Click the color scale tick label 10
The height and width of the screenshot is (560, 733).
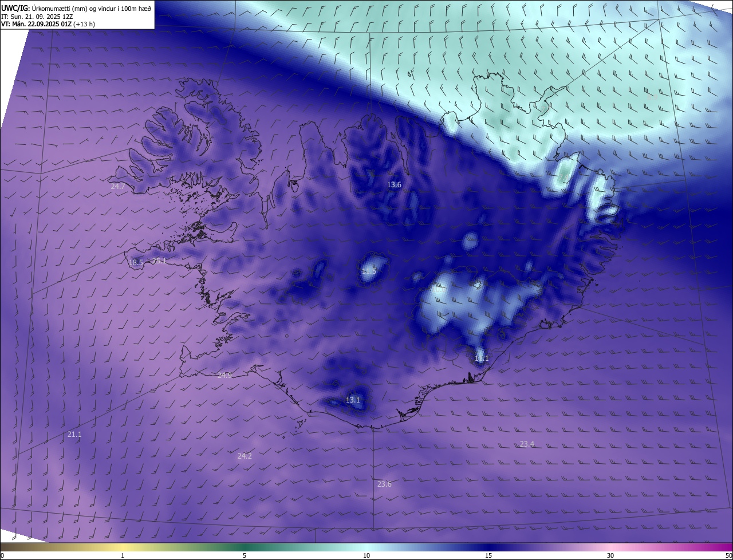point(366,556)
